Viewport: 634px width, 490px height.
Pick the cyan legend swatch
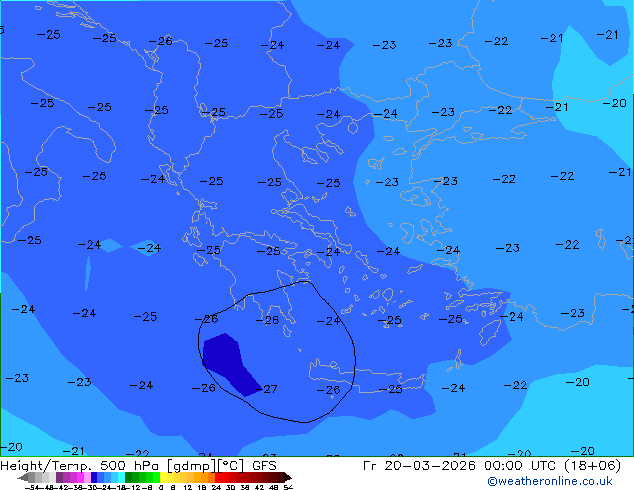click(x=122, y=477)
